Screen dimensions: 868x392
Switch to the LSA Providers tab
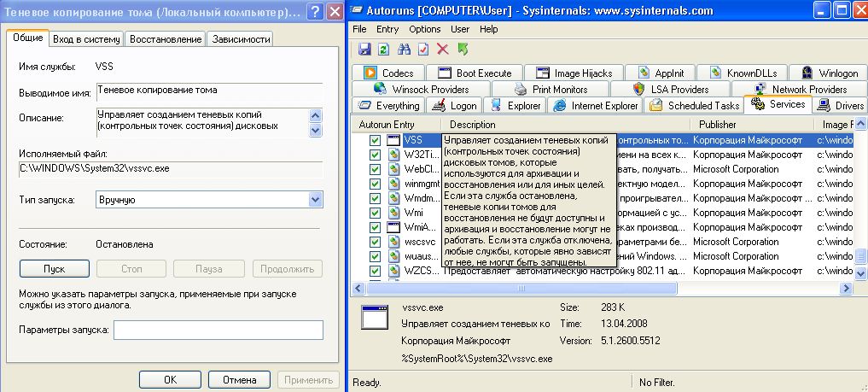click(670, 89)
